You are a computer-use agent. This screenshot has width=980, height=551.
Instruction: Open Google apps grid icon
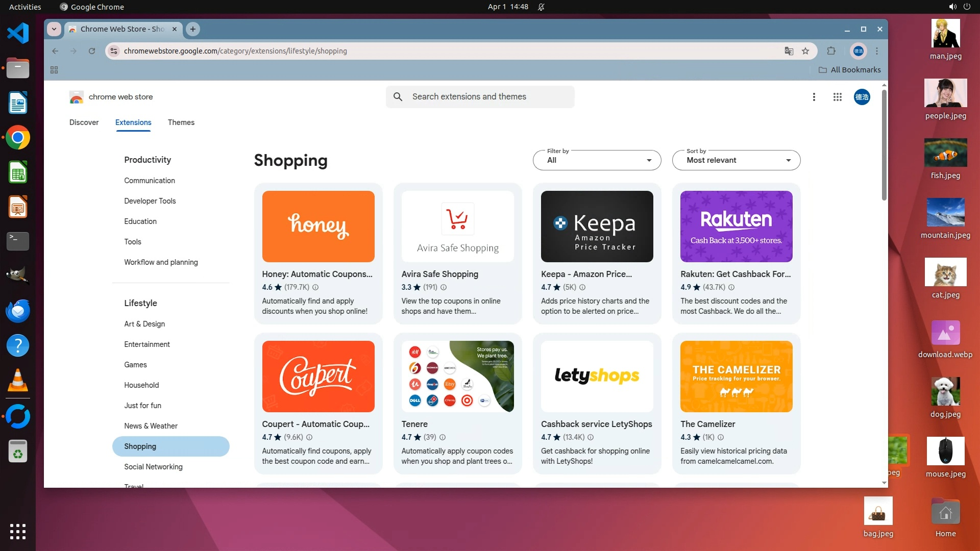click(837, 97)
